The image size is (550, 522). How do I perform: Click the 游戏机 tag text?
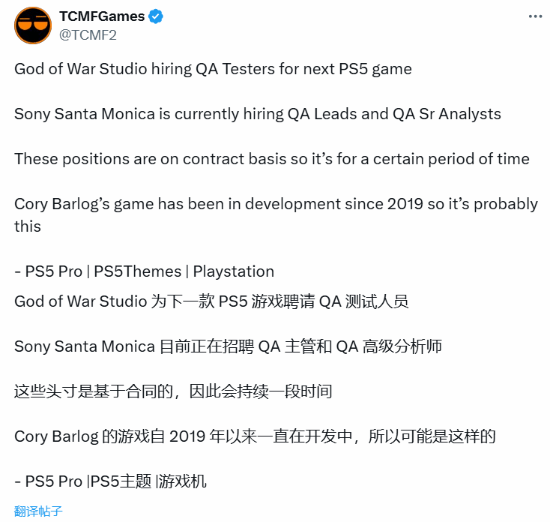point(182,481)
